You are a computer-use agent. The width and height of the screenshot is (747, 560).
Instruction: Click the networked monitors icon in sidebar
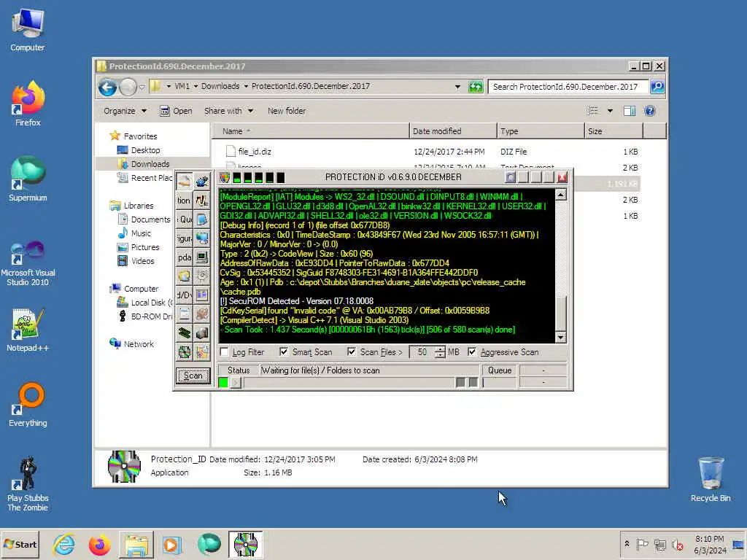(x=202, y=238)
